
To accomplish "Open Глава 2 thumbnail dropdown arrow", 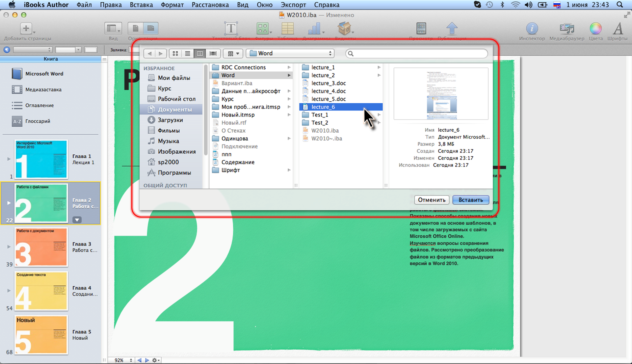I will [x=77, y=220].
